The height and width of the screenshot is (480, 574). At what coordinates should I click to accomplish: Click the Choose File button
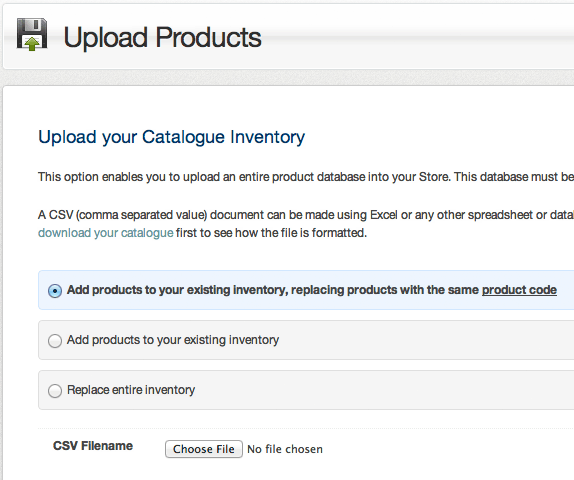pos(204,449)
